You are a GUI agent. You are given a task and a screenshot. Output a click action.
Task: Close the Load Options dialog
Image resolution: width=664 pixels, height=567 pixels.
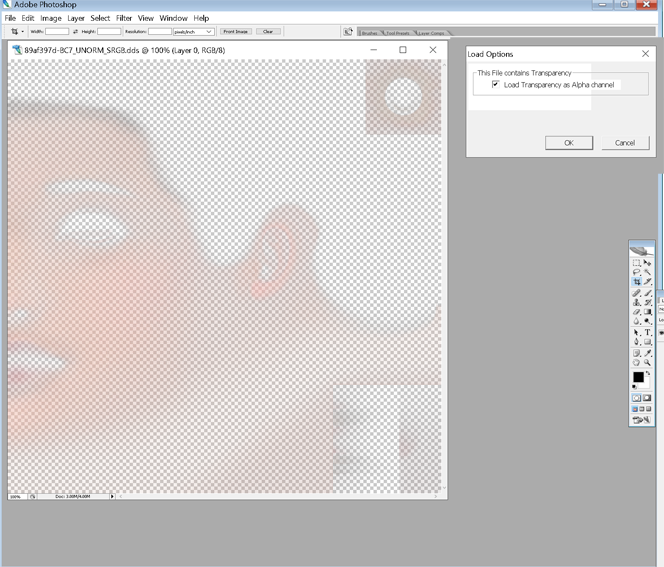click(x=645, y=54)
